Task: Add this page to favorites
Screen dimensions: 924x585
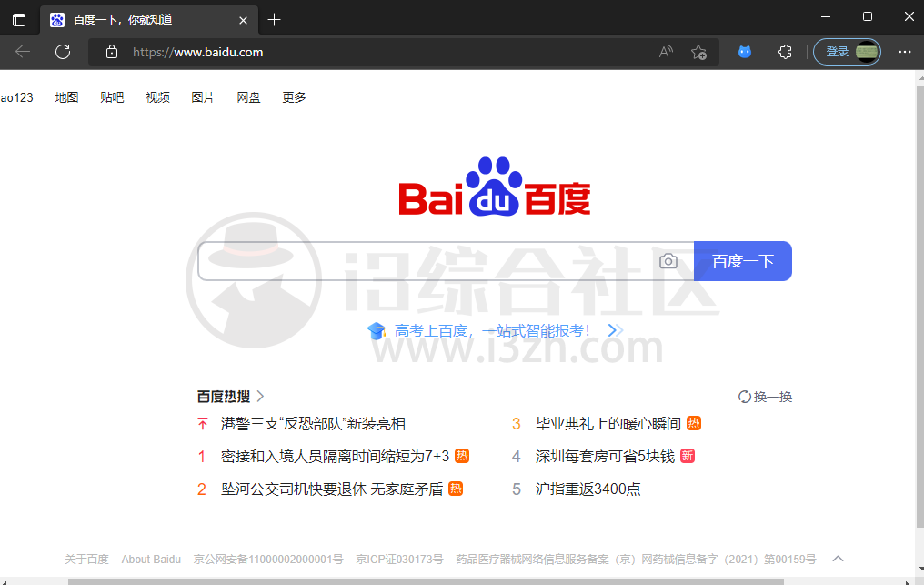Action: click(698, 52)
